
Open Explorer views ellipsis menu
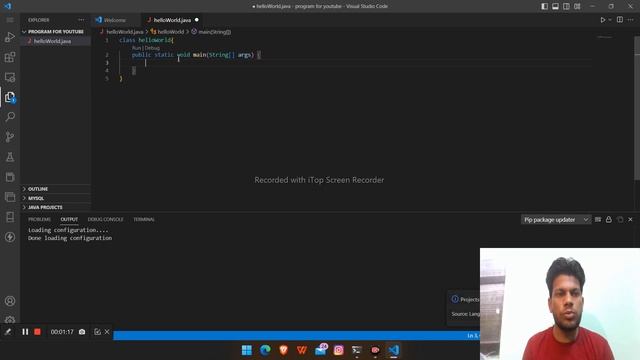click(81, 20)
